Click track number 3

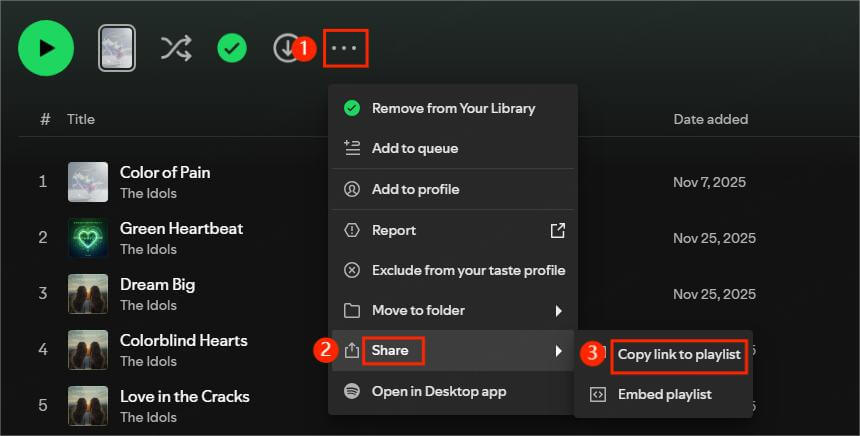tap(43, 293)
